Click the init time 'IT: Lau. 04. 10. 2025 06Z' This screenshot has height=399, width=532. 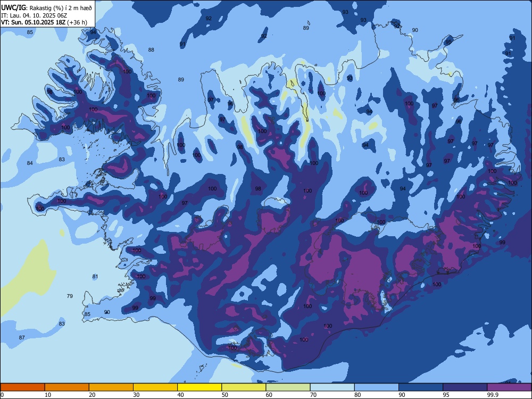[x=34, y=15]
